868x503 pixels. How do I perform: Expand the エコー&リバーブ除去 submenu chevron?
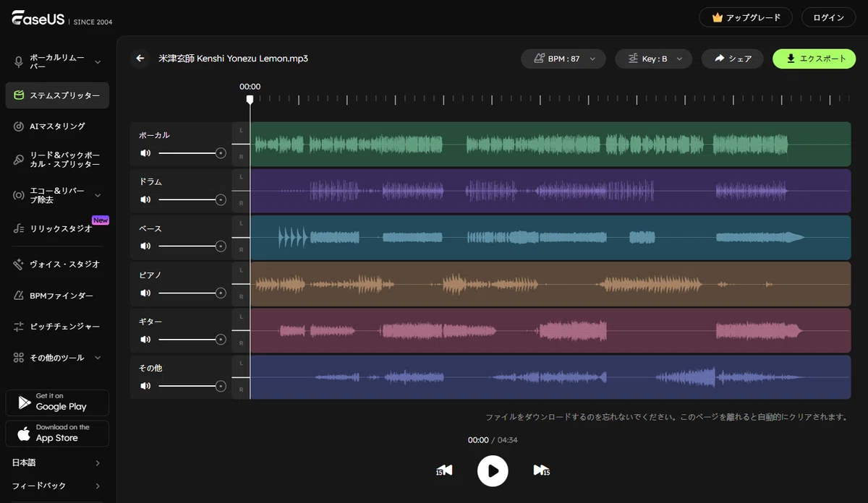coord(98,195)
